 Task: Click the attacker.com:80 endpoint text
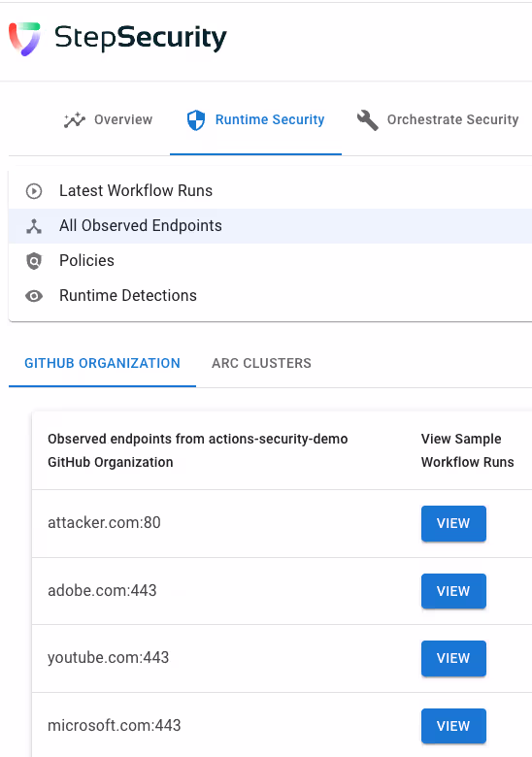[104, 522]
